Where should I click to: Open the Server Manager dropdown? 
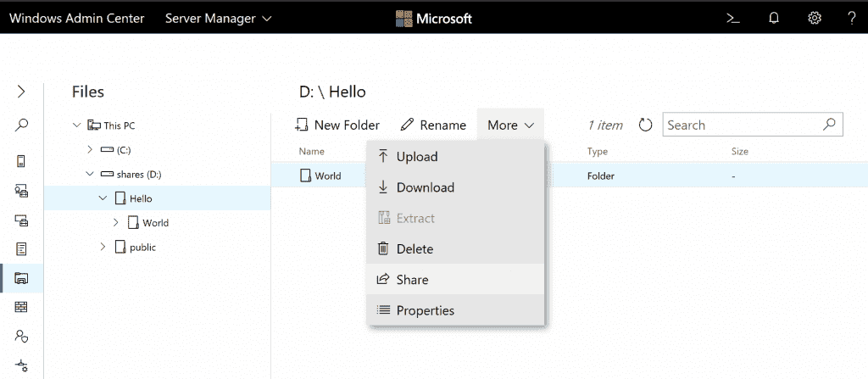[219, 19]
